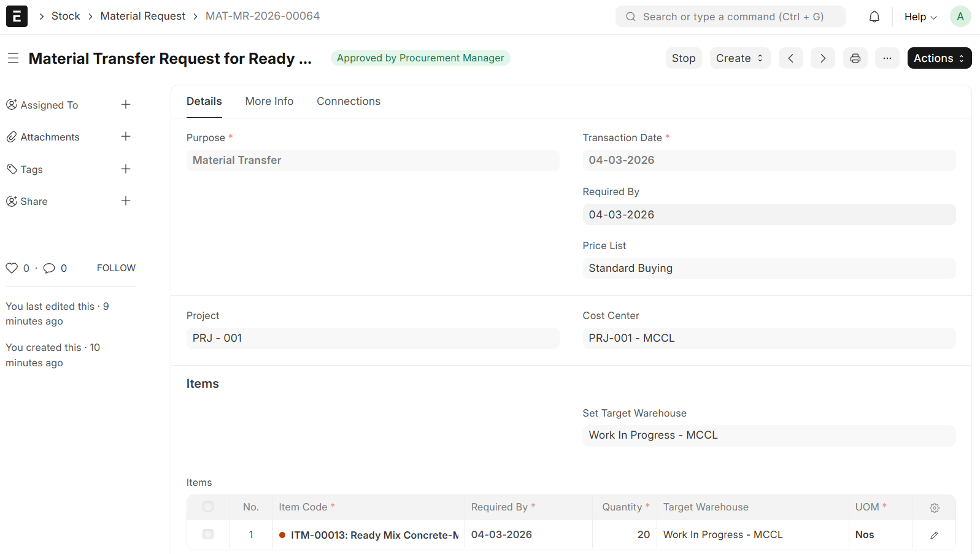Switch to the More Info tab

click(269, 101)
